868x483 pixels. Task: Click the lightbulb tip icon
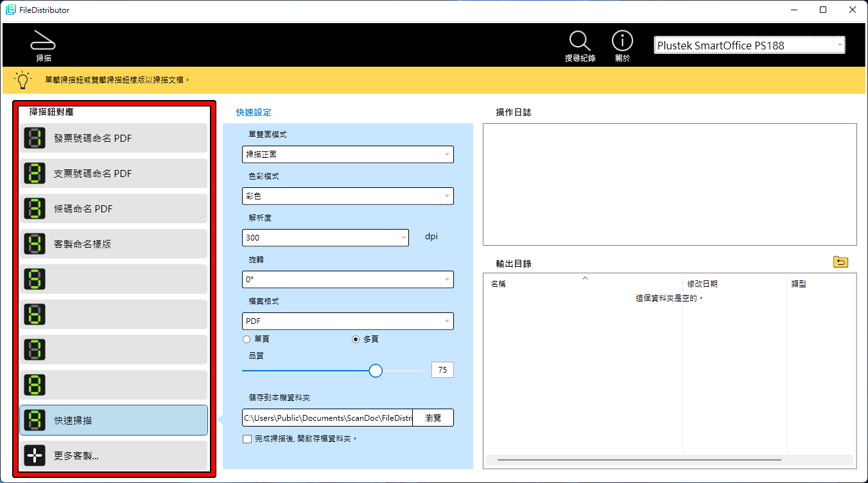pos(23,80)
